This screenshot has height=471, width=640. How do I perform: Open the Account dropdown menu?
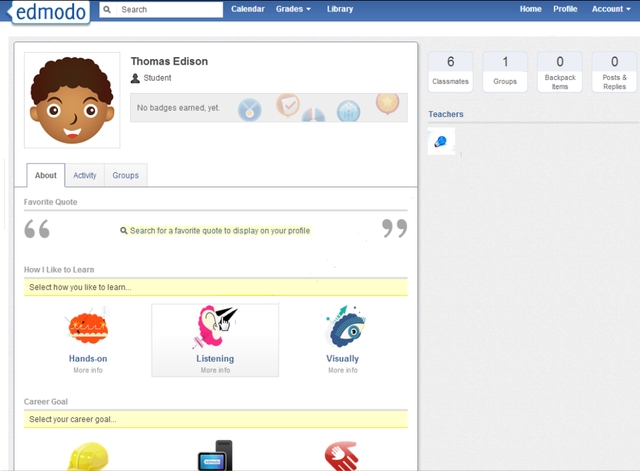tap(610, 9)
